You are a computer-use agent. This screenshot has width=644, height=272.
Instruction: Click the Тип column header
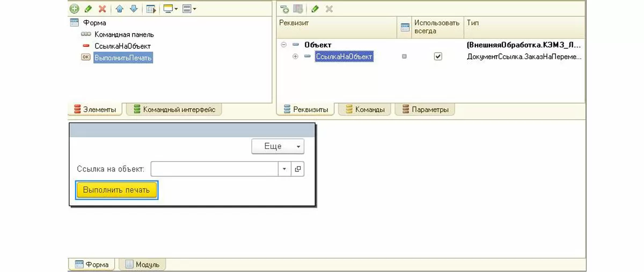pyautogui.click(x=524, y=27)
